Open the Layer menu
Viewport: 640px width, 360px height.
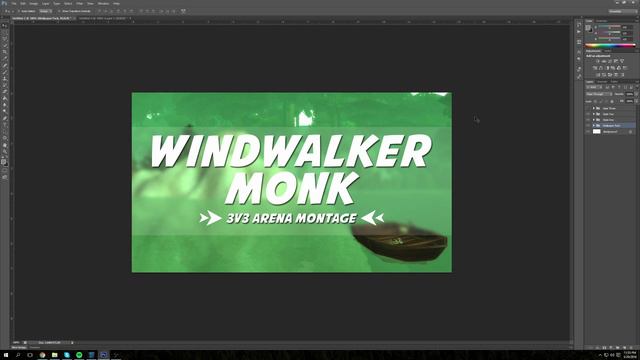pos(45,3)
